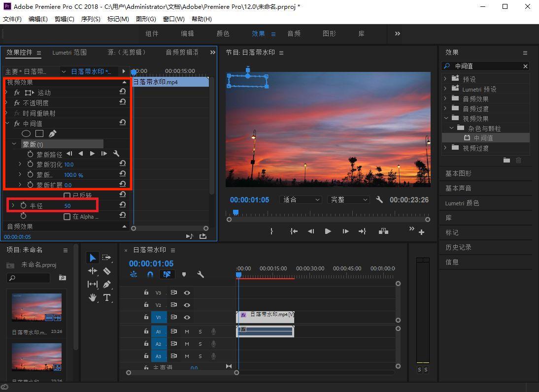This screenshot has width=539, height=392.
Task: Open the 适合 zoom level dropdown
Action: (301, 200)
